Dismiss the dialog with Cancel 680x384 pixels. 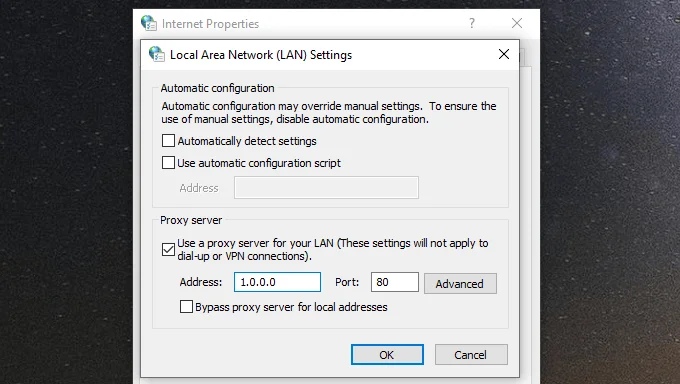(471, 354)
